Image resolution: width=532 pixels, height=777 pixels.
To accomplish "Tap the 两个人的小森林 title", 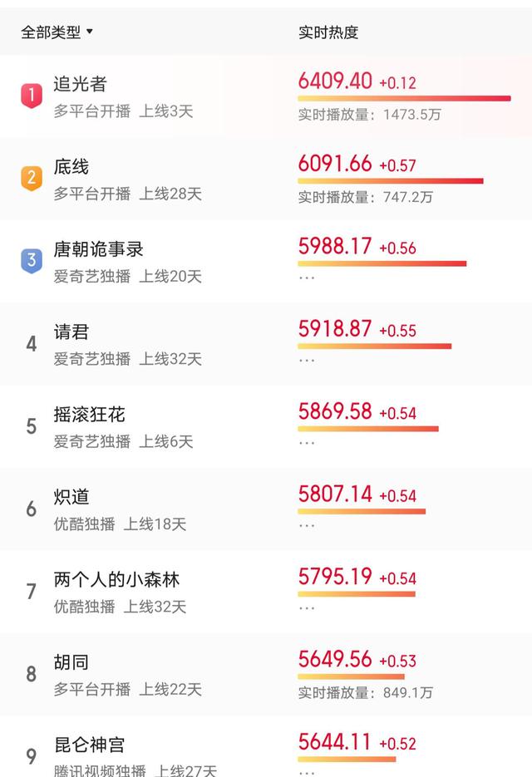I will click(116, 579).
